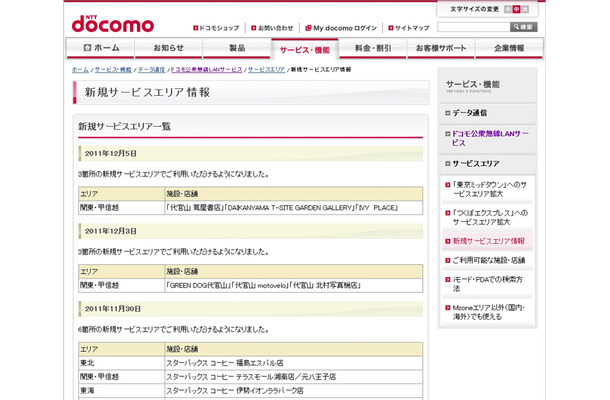Click the サービス・機能 breadcrumb link

[x=113, y=70]
